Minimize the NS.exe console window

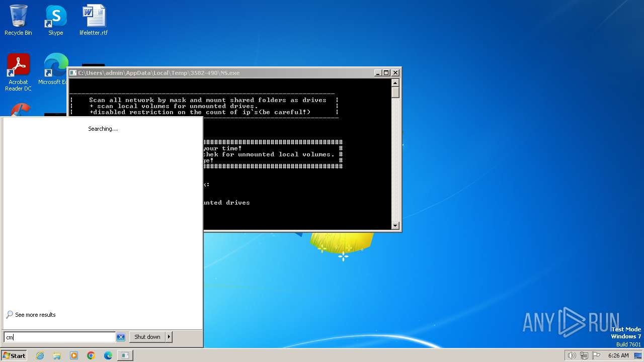click(x=378, y=73)
